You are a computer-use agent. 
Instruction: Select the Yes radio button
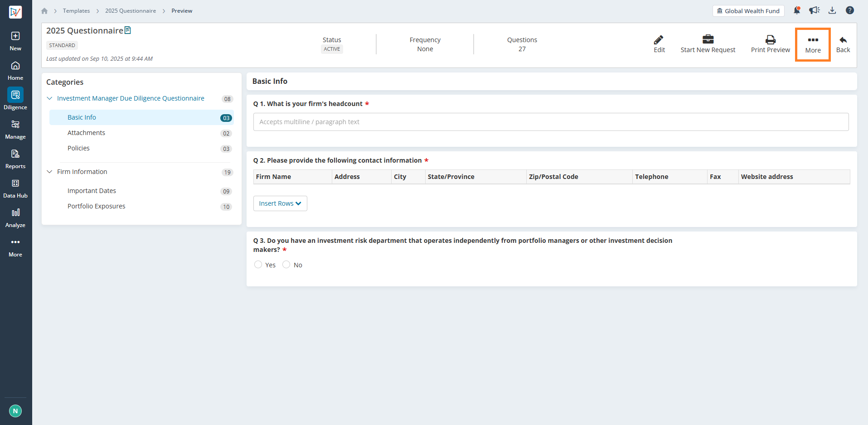[258, 265]
